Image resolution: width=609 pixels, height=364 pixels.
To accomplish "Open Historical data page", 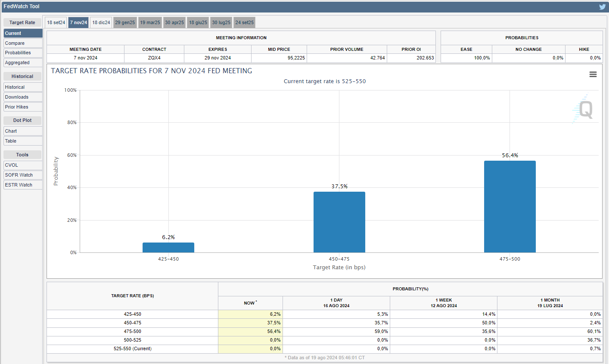I will tap(23, 87).
